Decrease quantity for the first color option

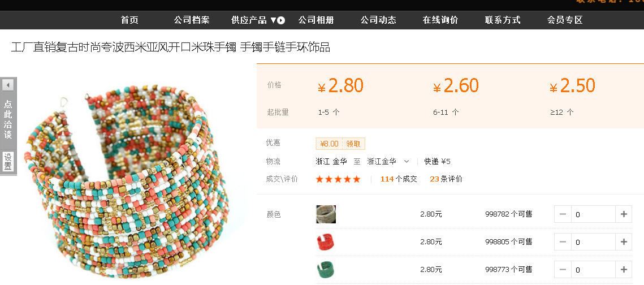(x=563, y=214)
